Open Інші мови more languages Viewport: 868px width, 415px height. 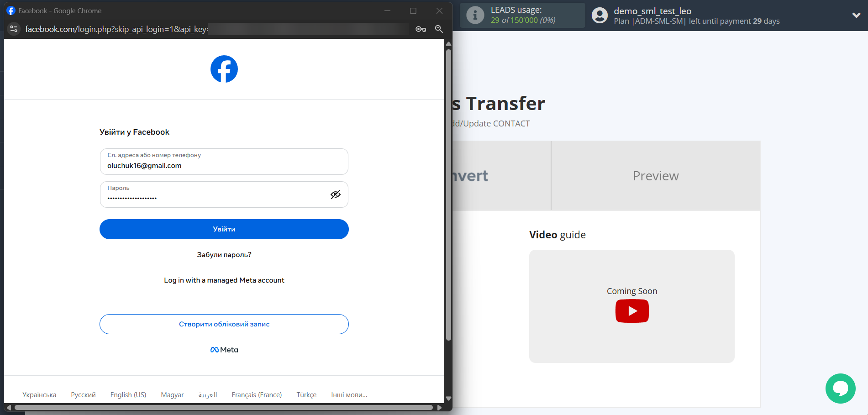[x=349, y=395]
